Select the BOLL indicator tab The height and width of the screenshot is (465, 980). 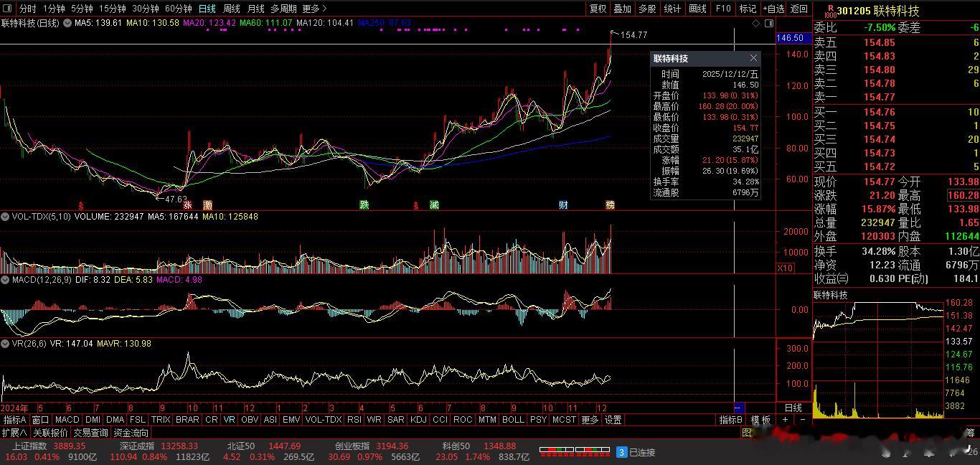(x=512, y=420)
